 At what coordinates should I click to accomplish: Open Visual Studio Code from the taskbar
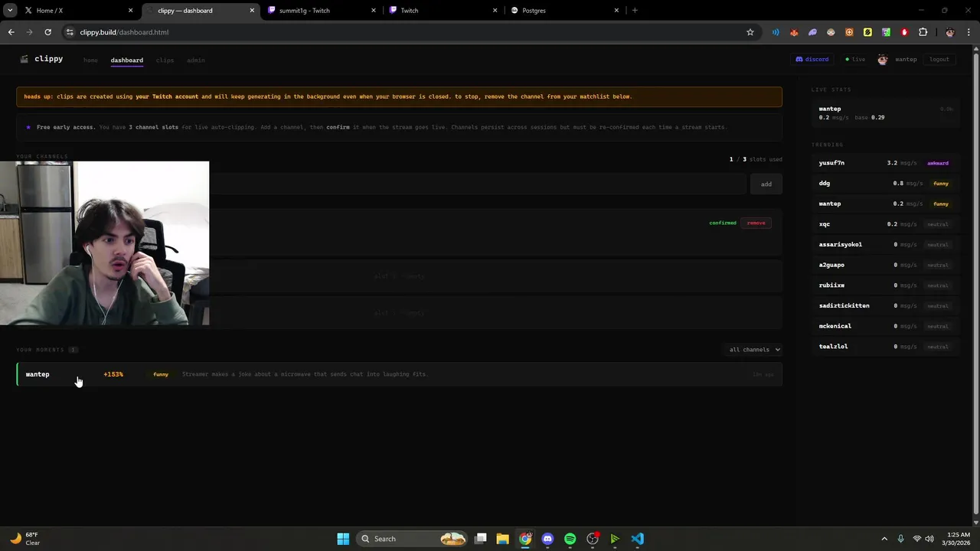[637, 539]
